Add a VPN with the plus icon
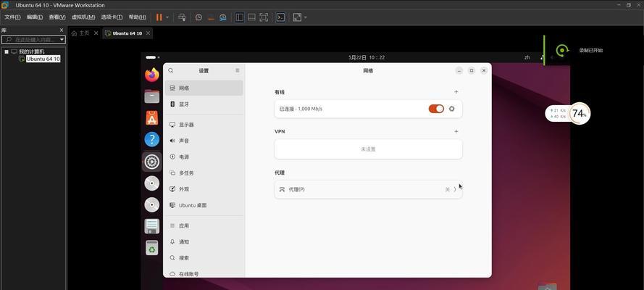Viewport: 644px width, 290px height. (456, 131)
